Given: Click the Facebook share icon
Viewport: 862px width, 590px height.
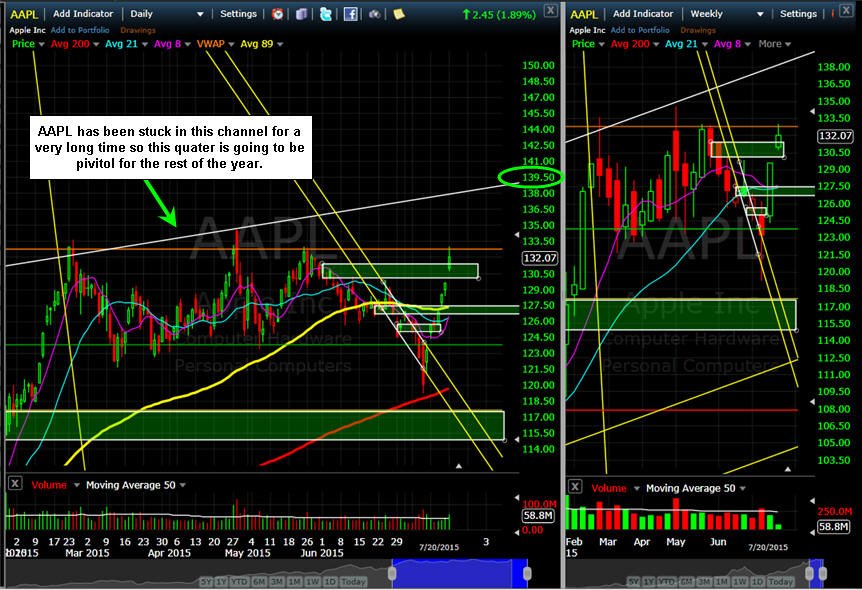Looking at the screenshot, I should coord(351,14).
